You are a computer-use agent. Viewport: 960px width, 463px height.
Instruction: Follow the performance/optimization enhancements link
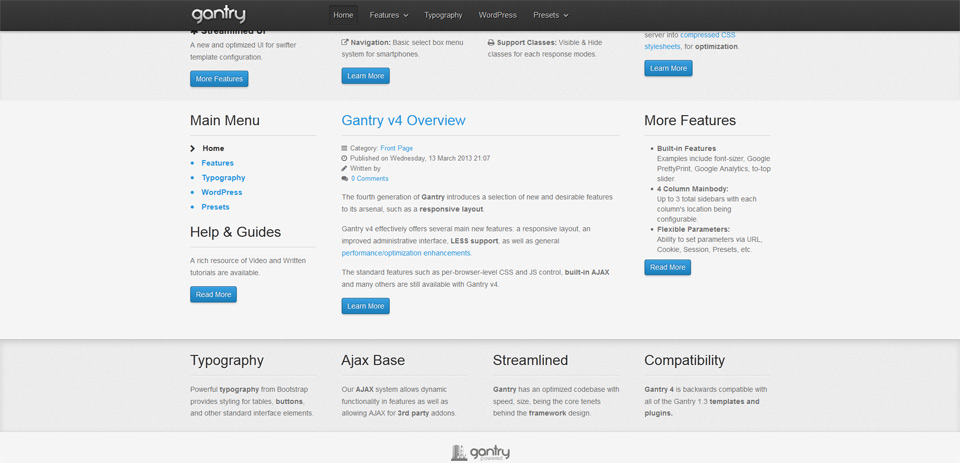pos(406,253)
